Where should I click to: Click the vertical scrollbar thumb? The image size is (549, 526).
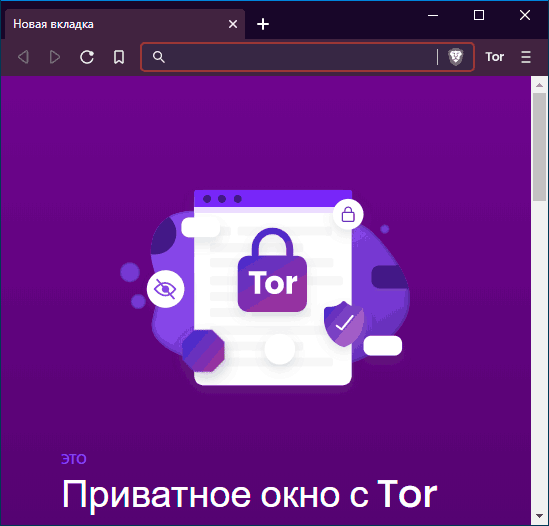(x=540, y=147)
